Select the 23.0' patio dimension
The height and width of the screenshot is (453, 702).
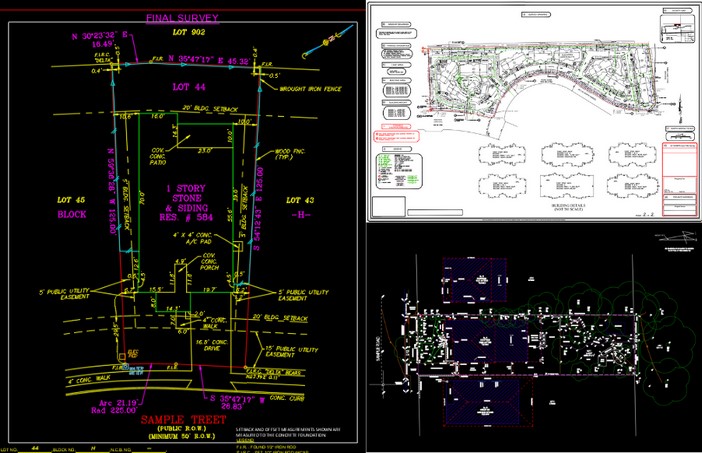coord(205,151)
